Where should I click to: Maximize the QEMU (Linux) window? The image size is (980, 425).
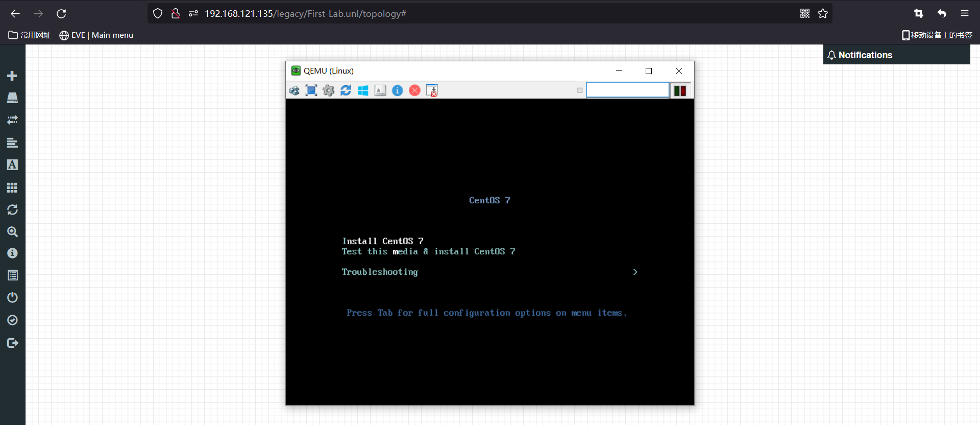tap(649, 71)
